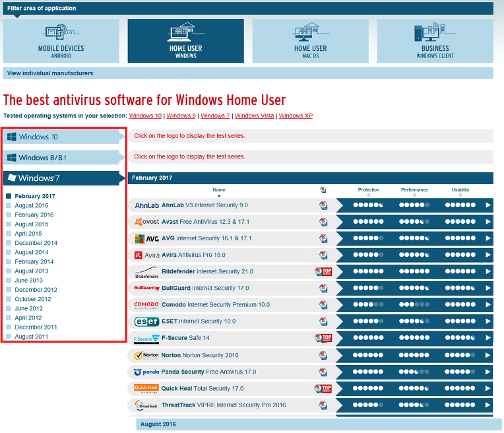
Task: Click the Windows 10 logo in sidebar
Action: [x=12, y=137]
